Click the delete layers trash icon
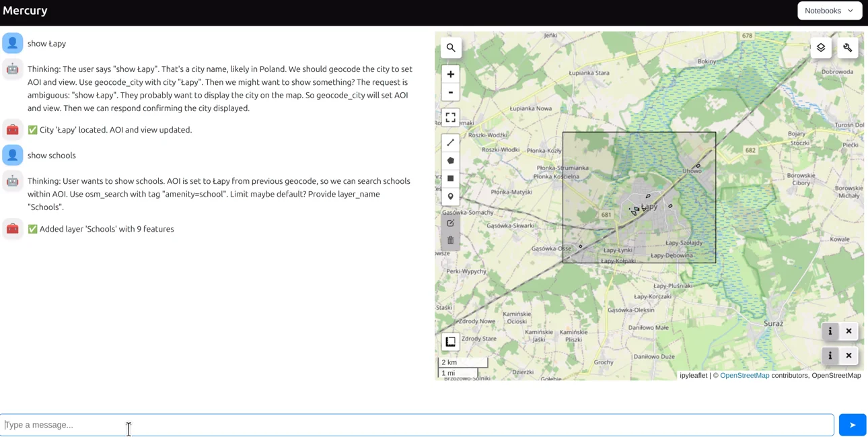868x437 pixels. click(451, 240)
